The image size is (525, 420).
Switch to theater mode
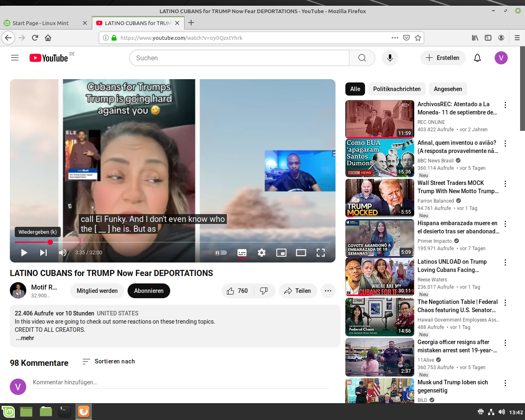[301, 253]
